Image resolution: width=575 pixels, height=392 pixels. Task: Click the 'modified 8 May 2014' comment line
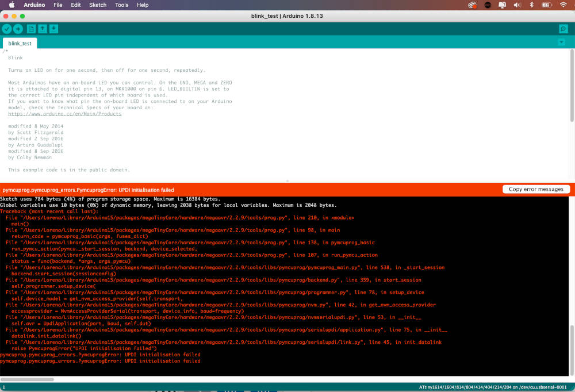pyautogui.click(x=36, y=126)
